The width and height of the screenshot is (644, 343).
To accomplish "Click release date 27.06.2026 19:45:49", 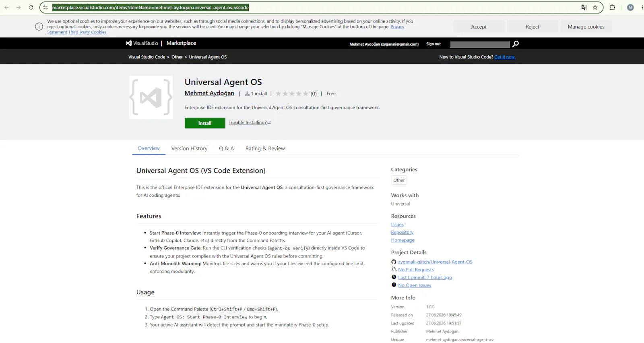I will tap(444, 315).
